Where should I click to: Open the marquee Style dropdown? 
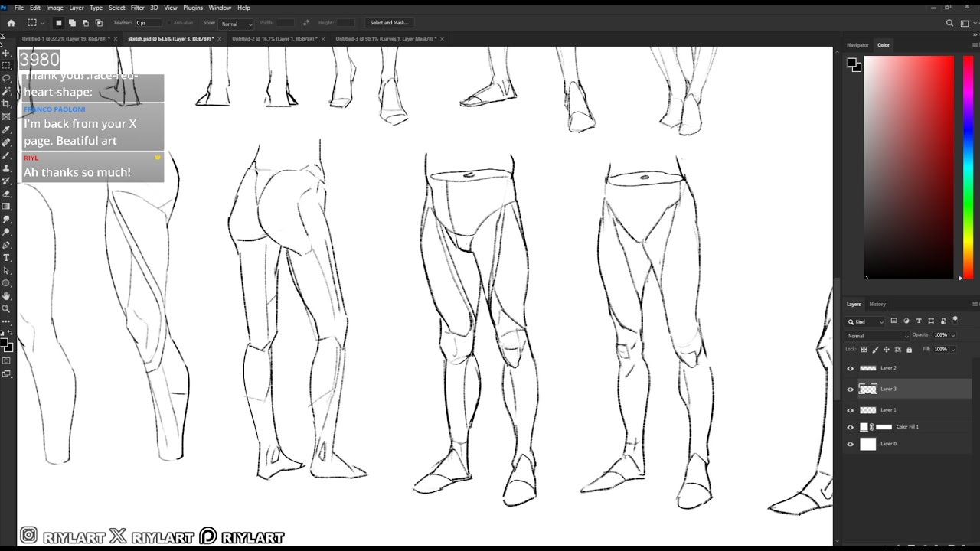(237, 24)
